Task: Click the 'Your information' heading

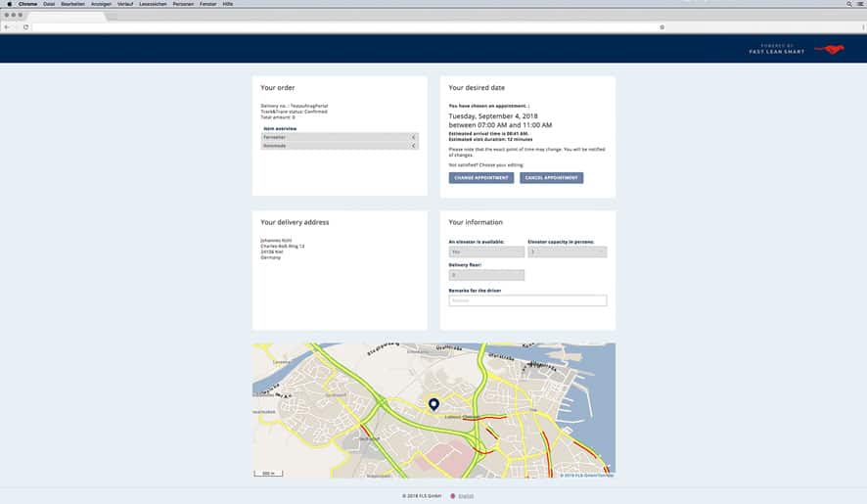Action: [476, 222]
